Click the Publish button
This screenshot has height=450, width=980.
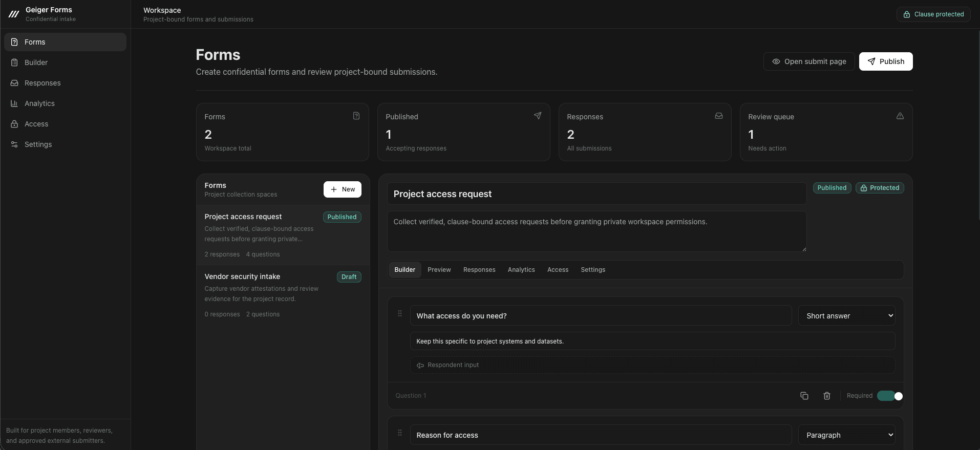(x=886, y=61)
